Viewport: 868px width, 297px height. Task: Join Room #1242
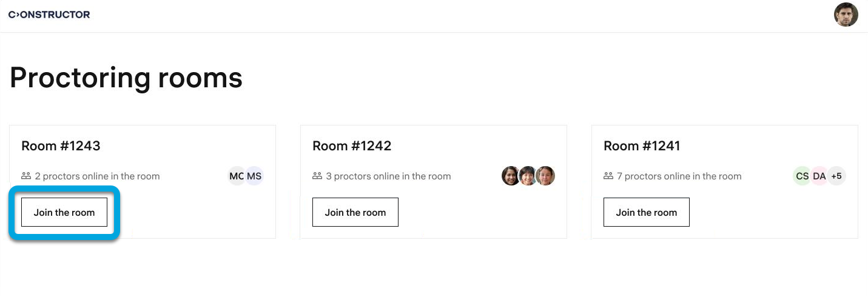coord(355,212)
